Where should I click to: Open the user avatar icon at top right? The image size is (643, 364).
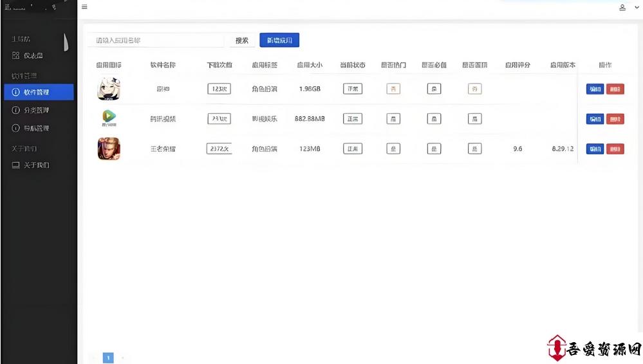[622, 8]
